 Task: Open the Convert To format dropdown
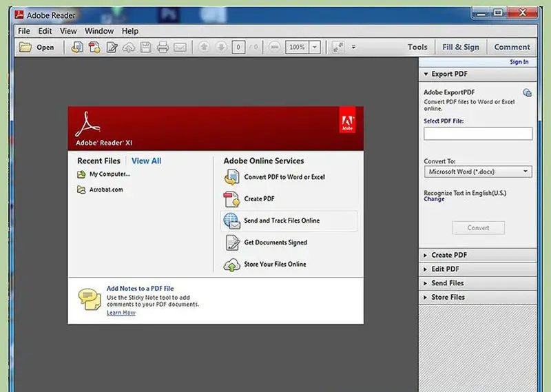click(x=478, y=172)
